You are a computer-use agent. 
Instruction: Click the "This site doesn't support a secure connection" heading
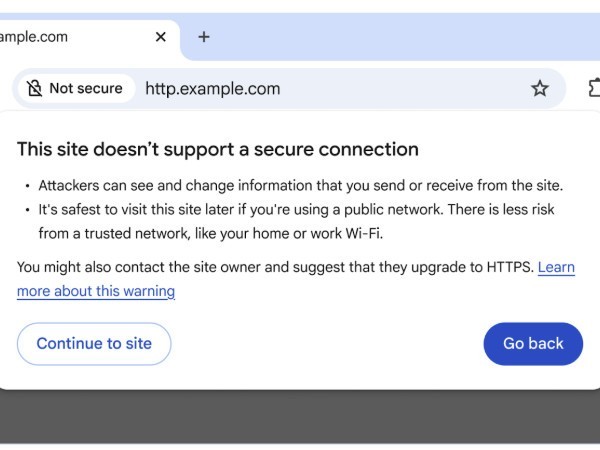[x=217, y=150]
